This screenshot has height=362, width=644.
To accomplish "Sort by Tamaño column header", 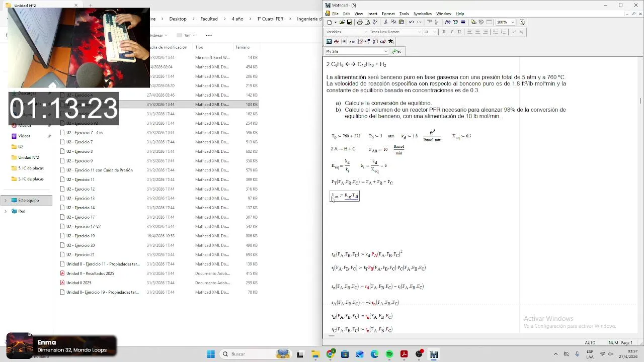I will [x=243, y=47].
